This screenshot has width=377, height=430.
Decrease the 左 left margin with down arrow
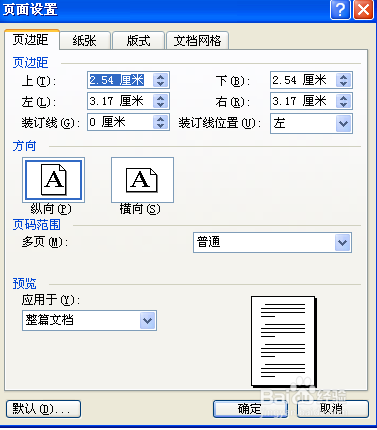pyautogui.click(x=161, y=105)
